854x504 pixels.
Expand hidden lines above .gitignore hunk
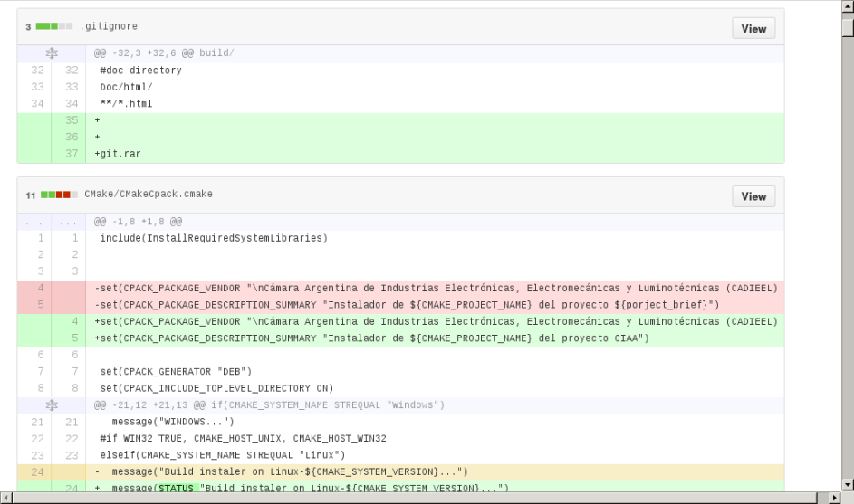[x=52, y=53]
